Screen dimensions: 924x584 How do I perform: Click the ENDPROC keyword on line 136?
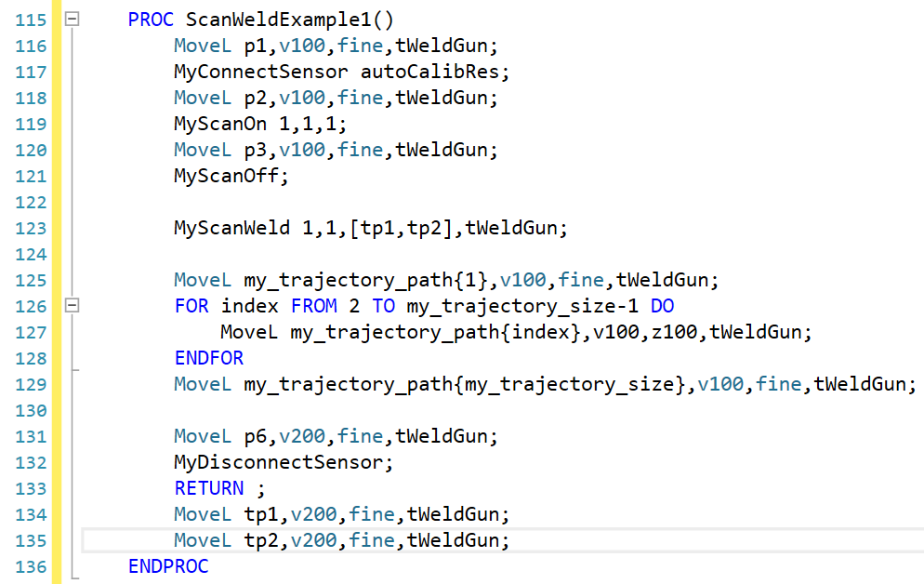point(168,565)
